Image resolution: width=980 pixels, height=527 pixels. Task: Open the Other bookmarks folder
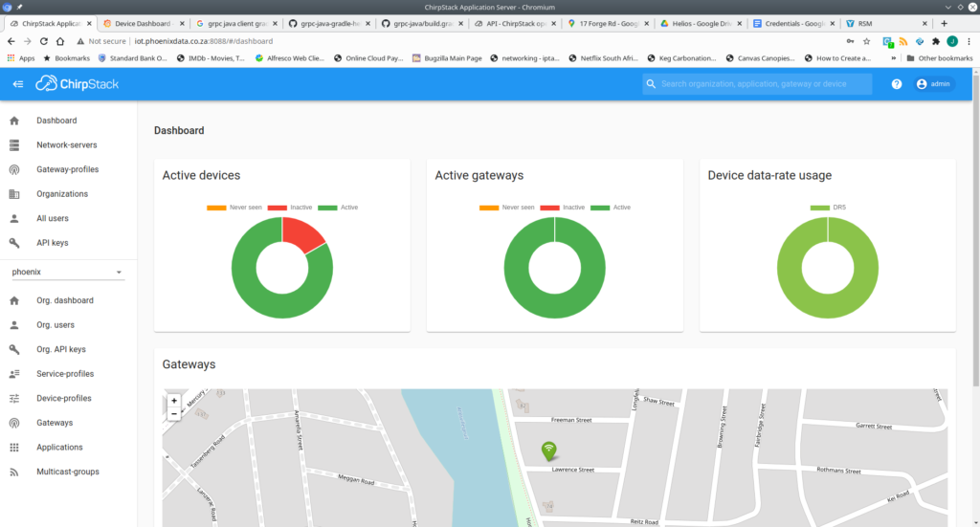pos(940,58)
